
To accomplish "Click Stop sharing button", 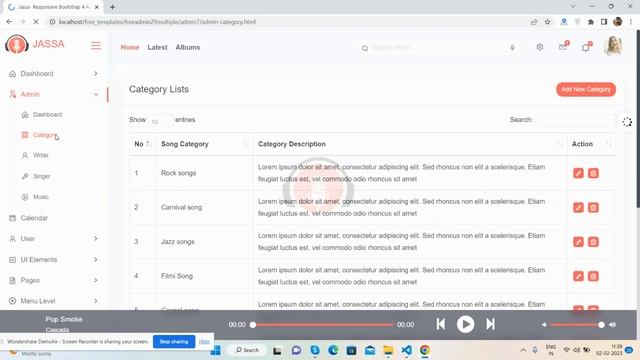I will pyautogui.click(x=174, y=342).
